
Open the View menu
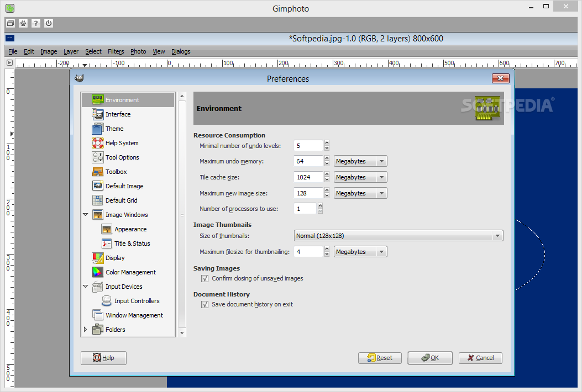pyautogui.click(x=159, y=51)
